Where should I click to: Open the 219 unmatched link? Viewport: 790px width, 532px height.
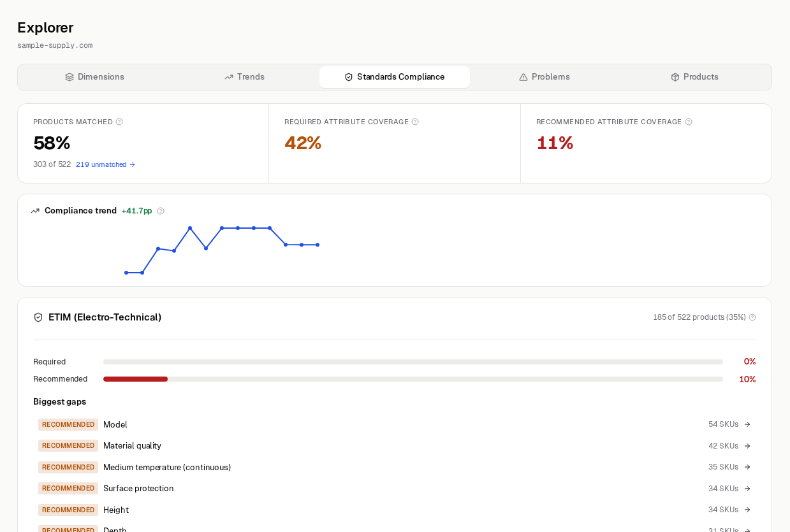pyautogui.click(x=106, y=164)
